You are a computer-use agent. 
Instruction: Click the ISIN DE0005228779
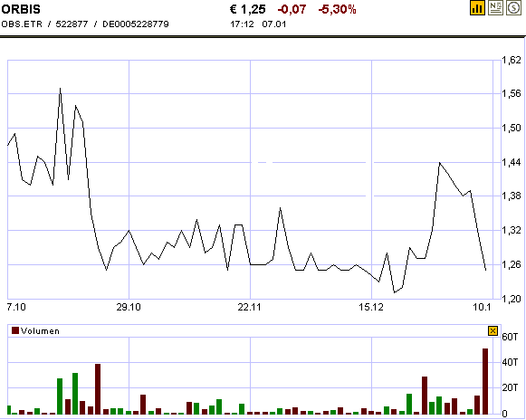[x=136, y=24]
